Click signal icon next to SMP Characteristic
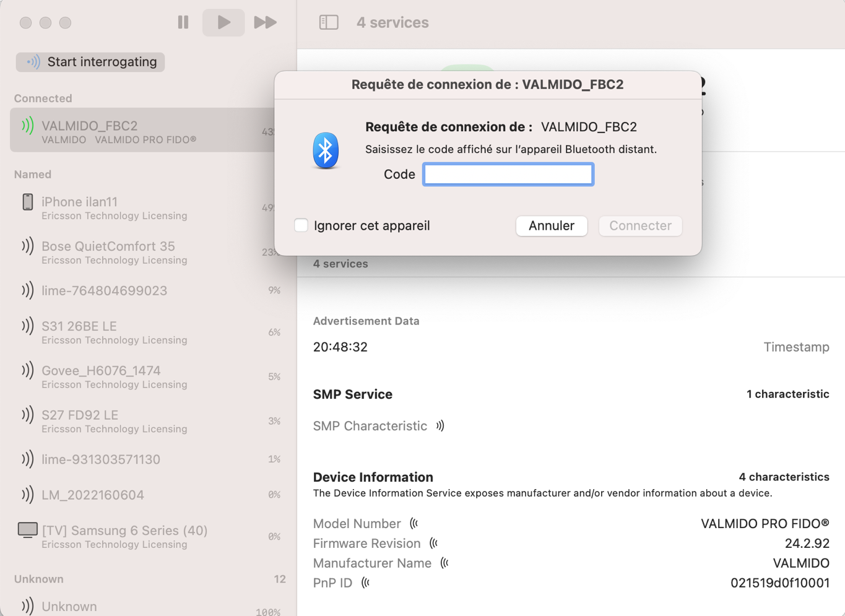 [x=440, y=426]
